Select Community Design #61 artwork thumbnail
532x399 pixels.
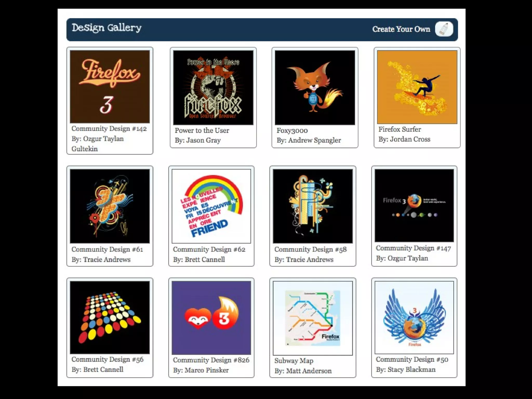110,206
